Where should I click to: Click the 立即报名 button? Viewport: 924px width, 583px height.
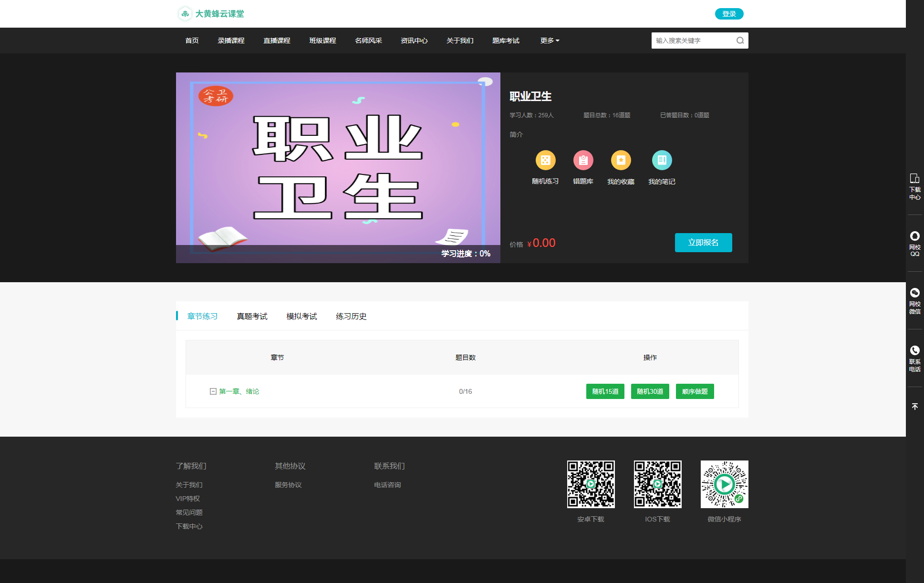coord(703,243)
